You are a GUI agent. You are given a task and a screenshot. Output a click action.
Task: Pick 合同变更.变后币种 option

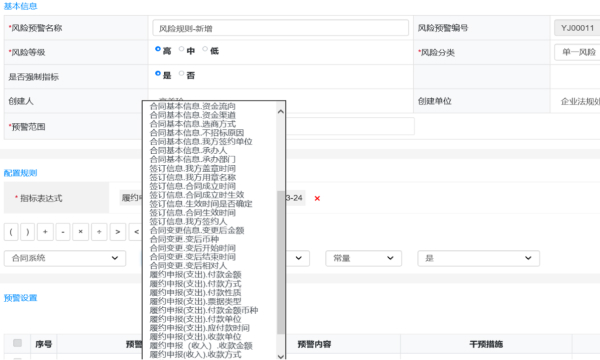pyautogui.click(x=184, y=239)
